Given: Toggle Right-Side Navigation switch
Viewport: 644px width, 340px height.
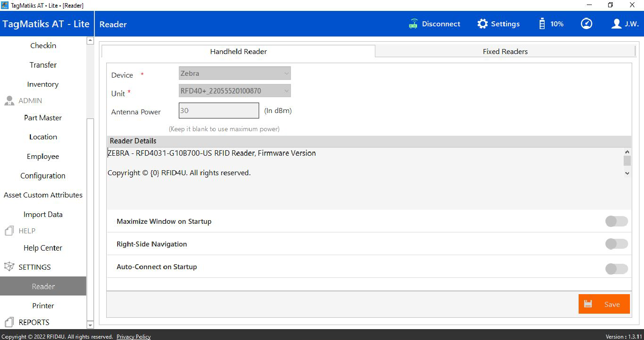Looking at the screenshot, I should point(616,244).
